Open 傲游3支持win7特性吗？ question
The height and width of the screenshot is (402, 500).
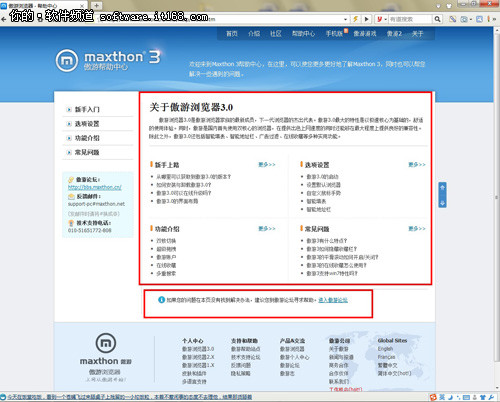332,273
